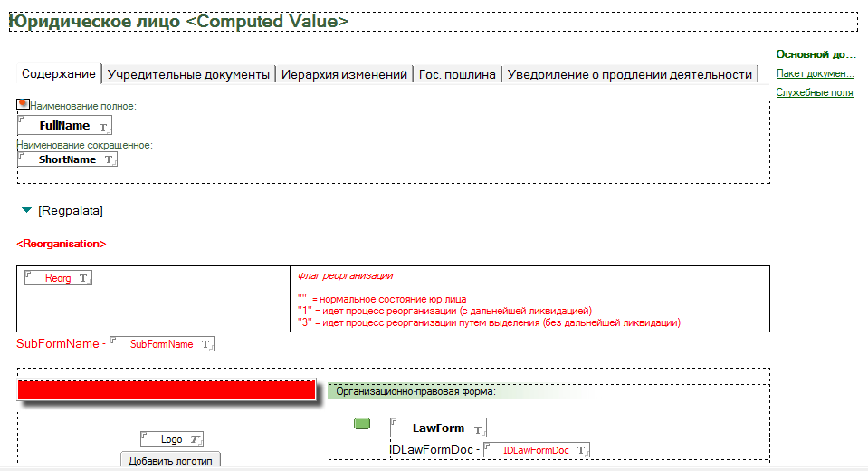
Task: Click the green icon left of LawForm
Action: coord(362,424)
